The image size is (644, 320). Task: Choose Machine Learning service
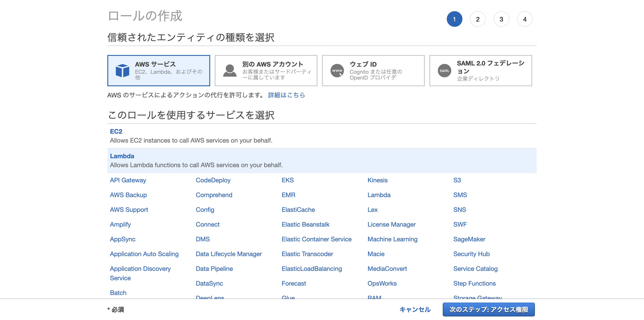[392, 239]
